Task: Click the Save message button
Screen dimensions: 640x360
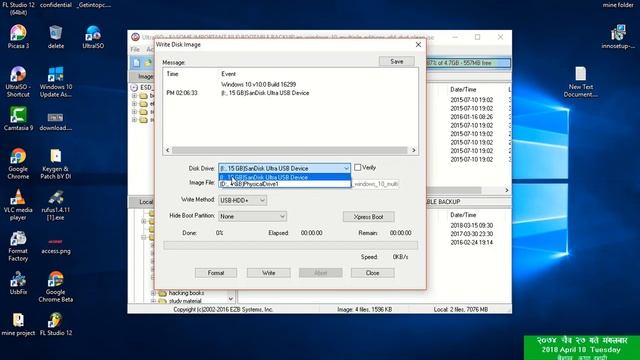Action: [397, 61]
